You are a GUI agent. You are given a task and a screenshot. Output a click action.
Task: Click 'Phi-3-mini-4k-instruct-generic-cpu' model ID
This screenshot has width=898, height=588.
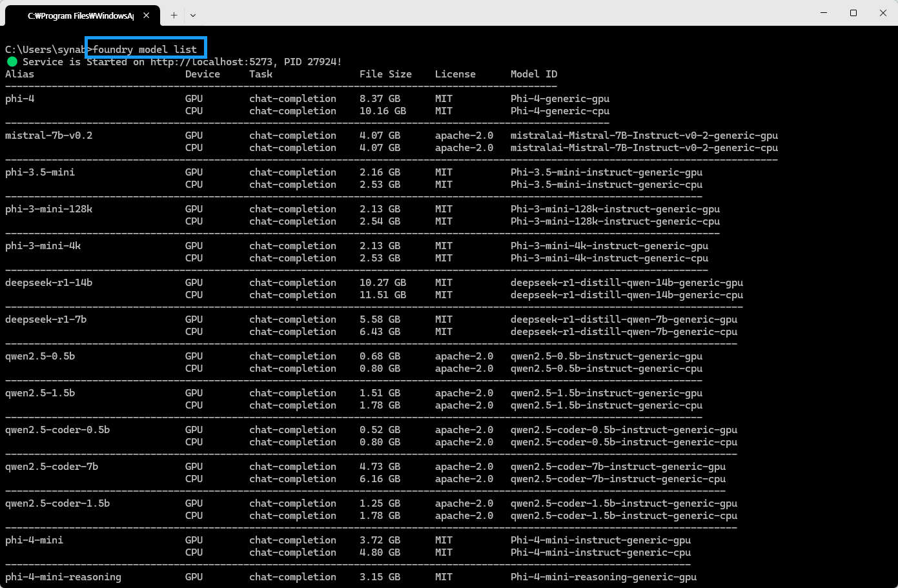(x=609, y=258)
